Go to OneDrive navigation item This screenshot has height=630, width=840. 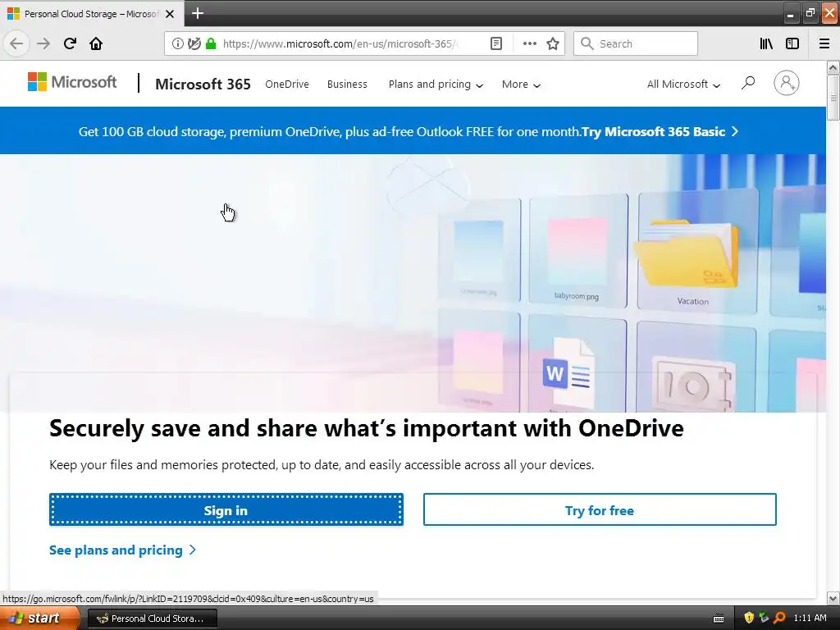click(x=287, y=84)
